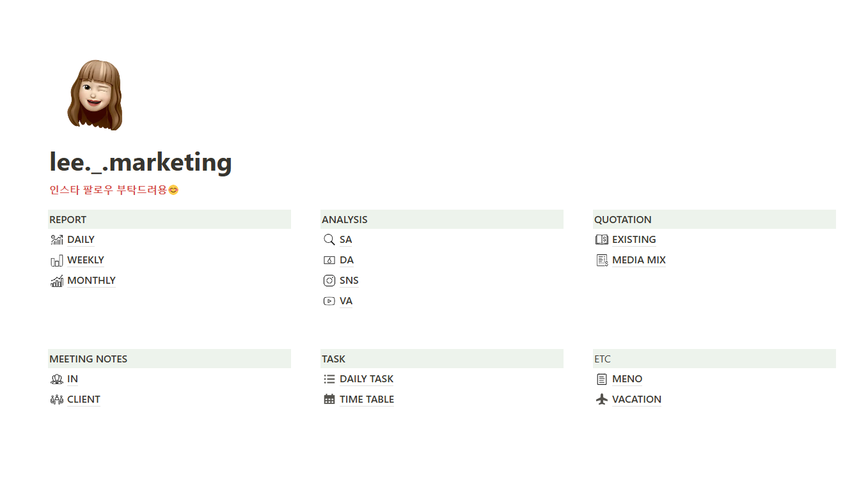Viewport: 868px width, 489px height.
Task: Open the MONTHLY report page
Action: point(91,281)
